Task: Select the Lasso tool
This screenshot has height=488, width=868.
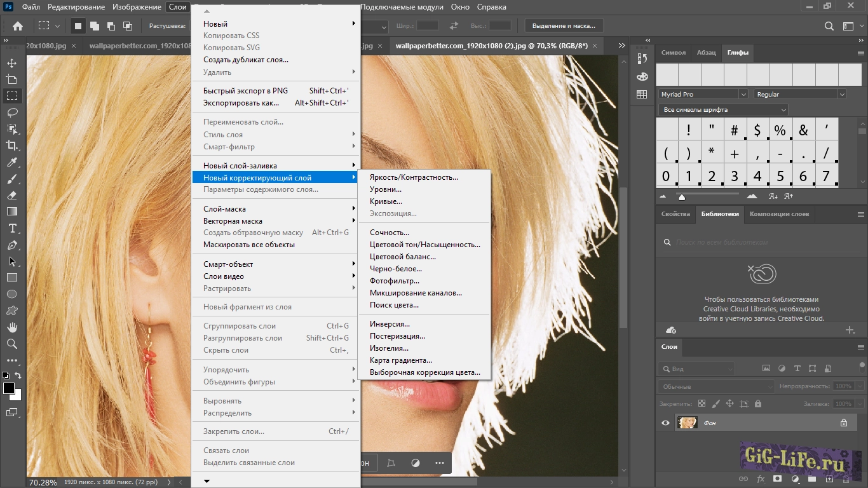Action: pyautogui.click(x=12, y=112)
